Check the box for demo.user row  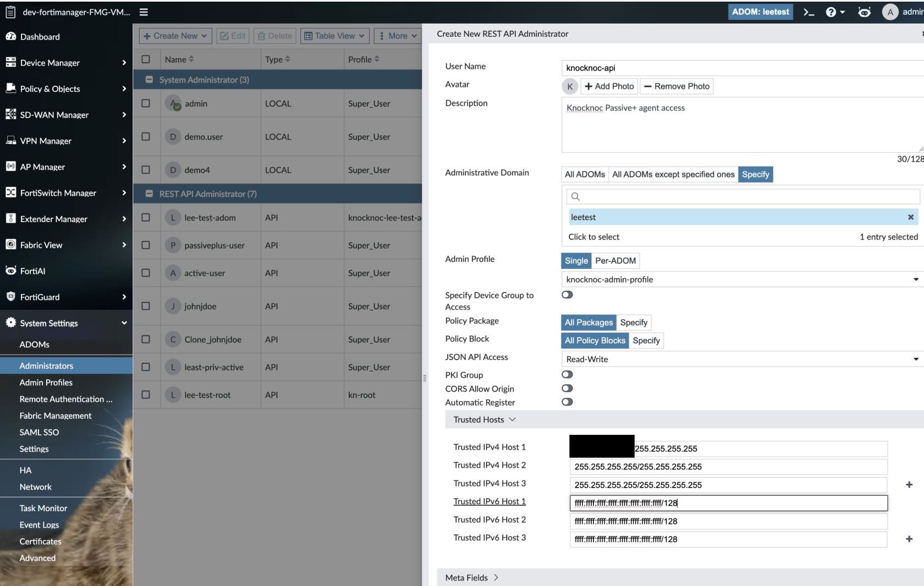tap(146, 136)
